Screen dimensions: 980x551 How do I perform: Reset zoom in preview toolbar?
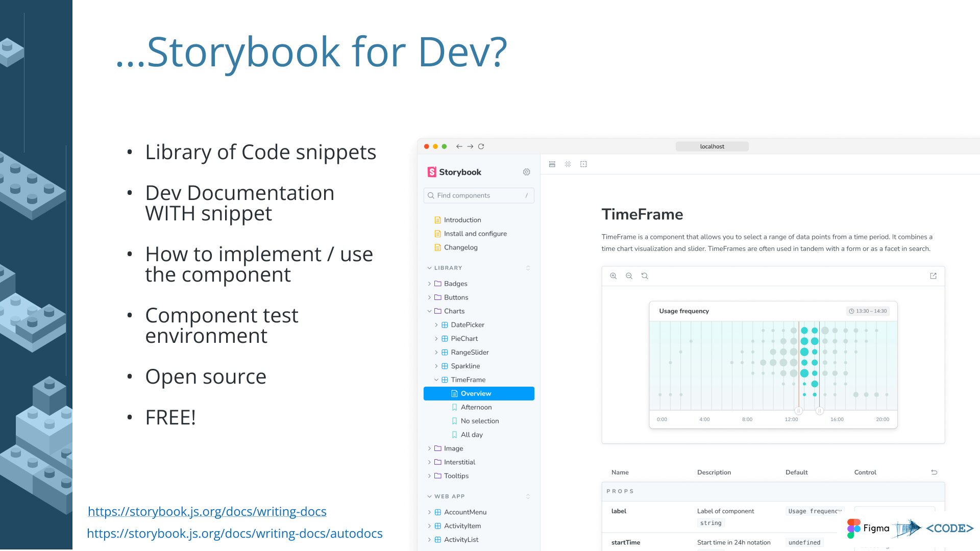(x=645, y=276)
